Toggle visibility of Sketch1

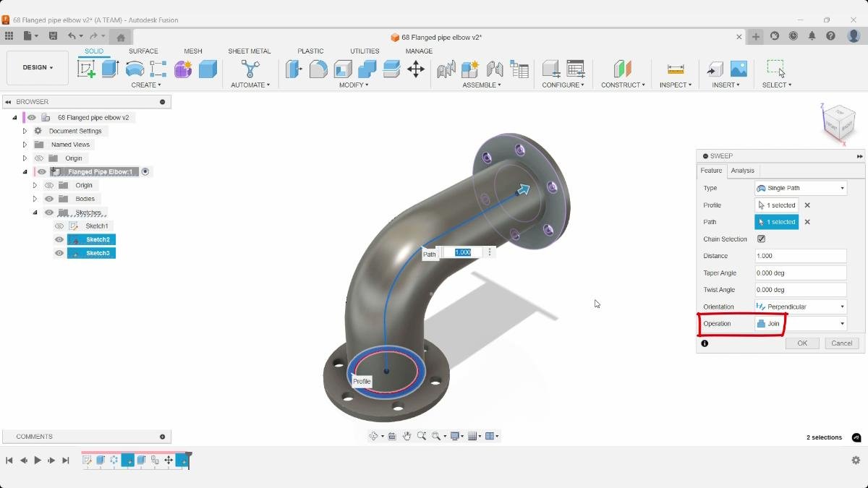pos(59,226)
